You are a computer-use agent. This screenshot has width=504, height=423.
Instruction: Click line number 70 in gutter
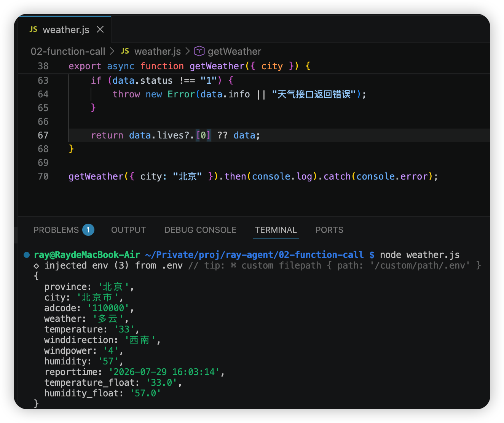tap(43, 176)
